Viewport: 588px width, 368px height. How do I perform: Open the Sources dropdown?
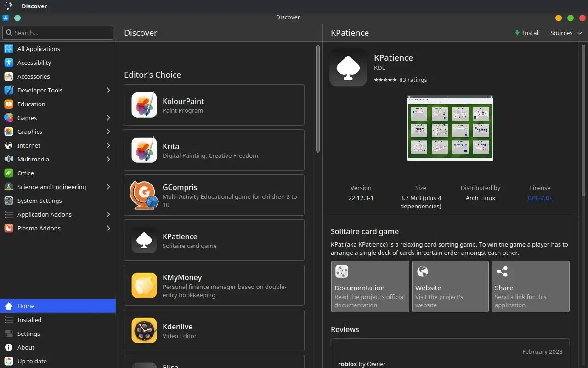[566, 33]
